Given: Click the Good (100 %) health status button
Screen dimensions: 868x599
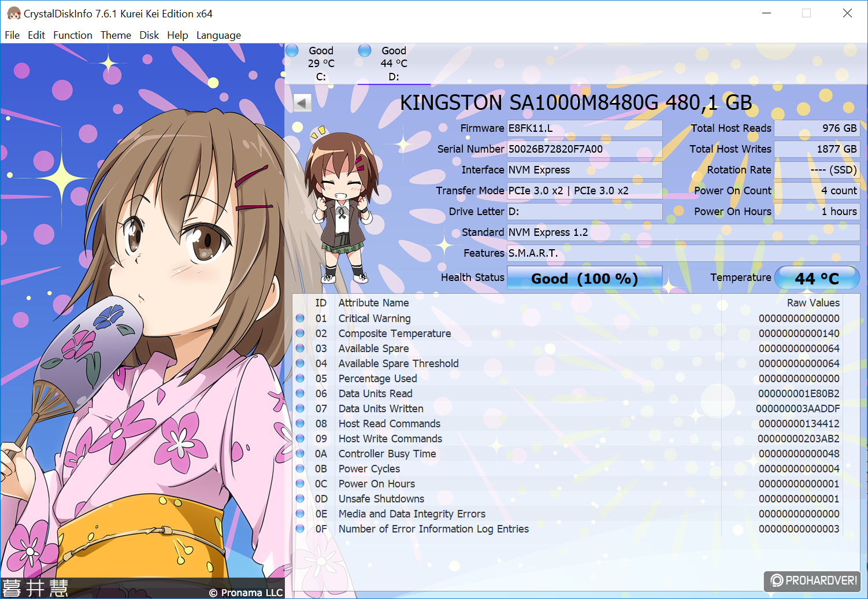Looking at the screenshot, I should pos(584,278).
